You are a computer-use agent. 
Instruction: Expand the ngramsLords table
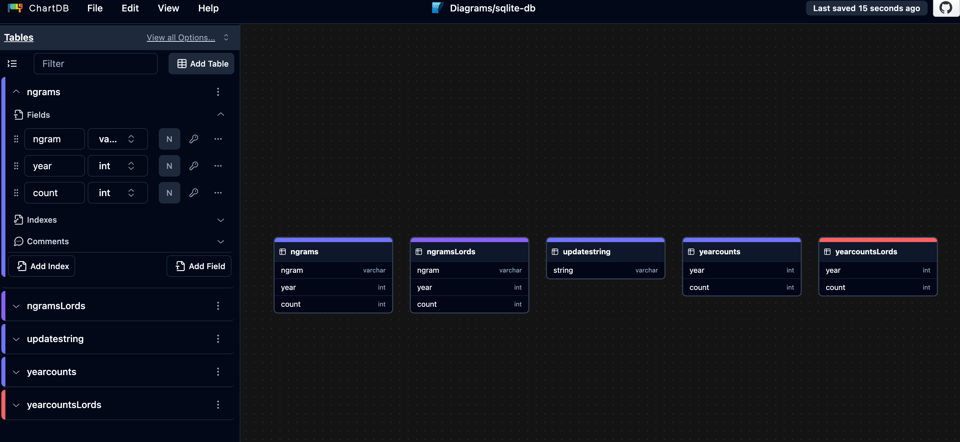[17, 305]
